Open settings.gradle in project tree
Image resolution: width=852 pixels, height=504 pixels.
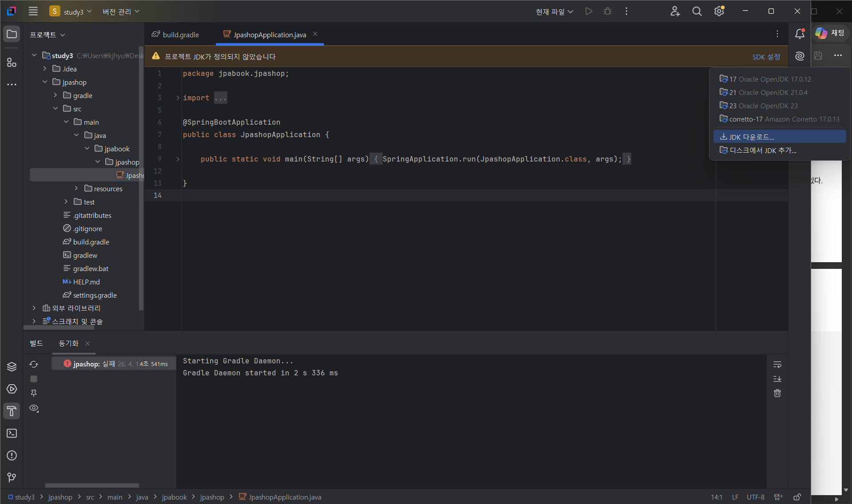pos(95,295)
